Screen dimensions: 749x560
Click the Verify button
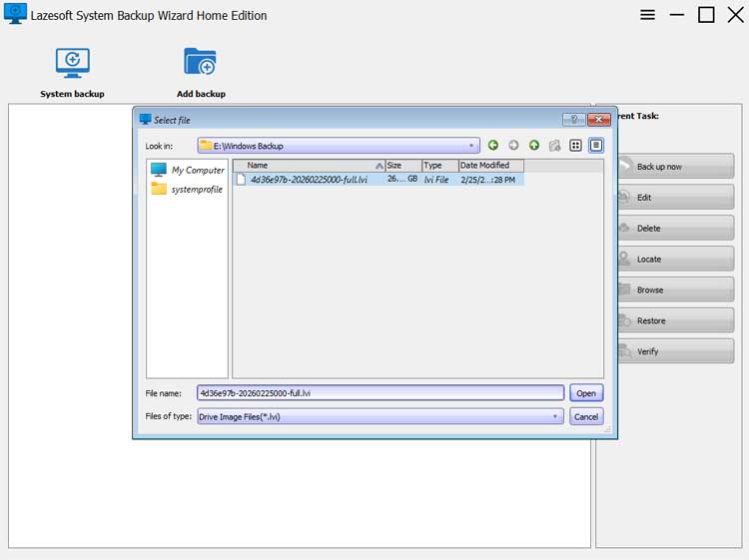[675, 351]
